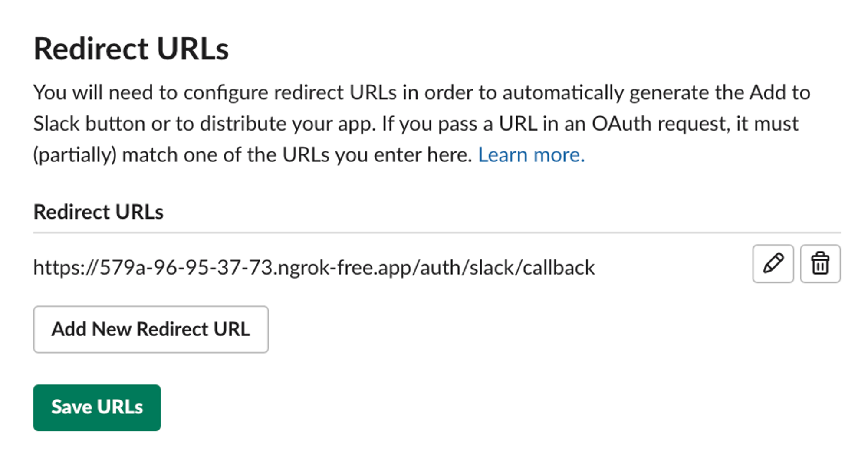Remove the listed redirect URL via trash icon
This screenshot has height=469, width=868.
pos(820,264)
